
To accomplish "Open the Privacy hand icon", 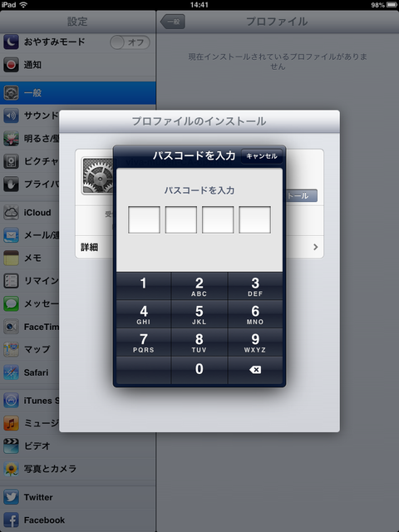I will pos(11,184).
